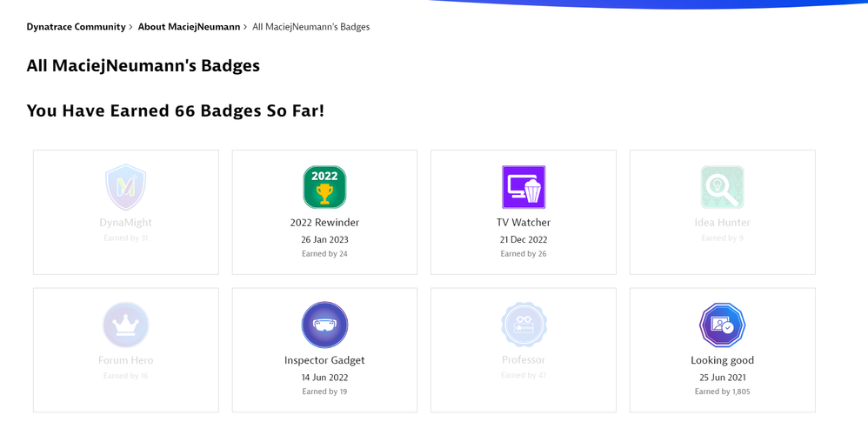This screenshot has width=868, height=422.
Task: Select the Forum Hero badge name
Action: tap(125, 360)
